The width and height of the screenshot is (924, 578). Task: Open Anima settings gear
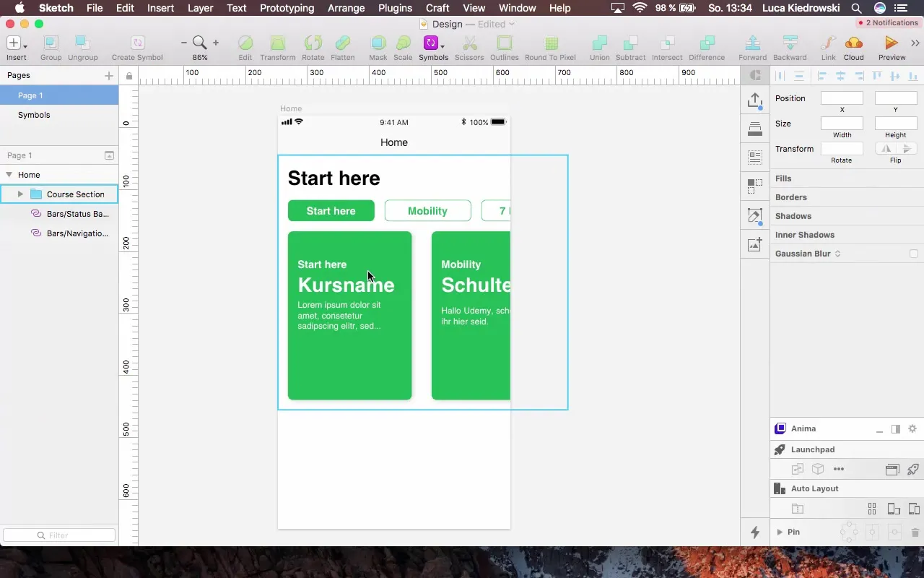coord(912,428)
